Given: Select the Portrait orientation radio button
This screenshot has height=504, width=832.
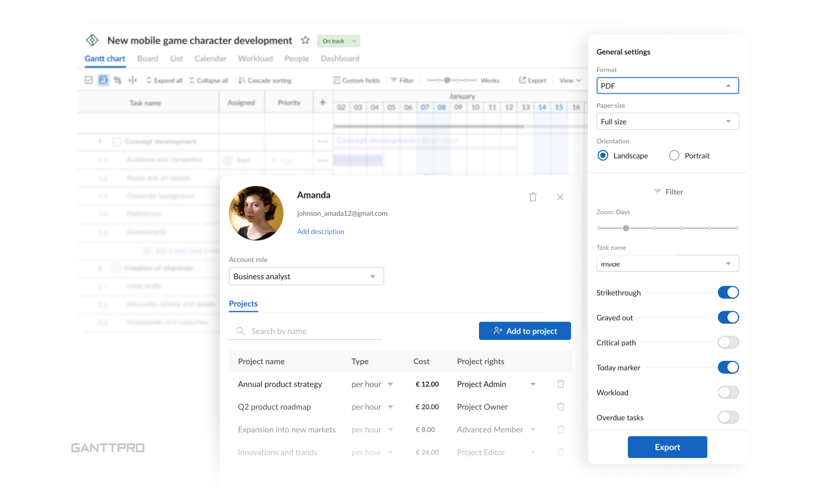Looking at the screenshot, I should (x=674, y=155).
